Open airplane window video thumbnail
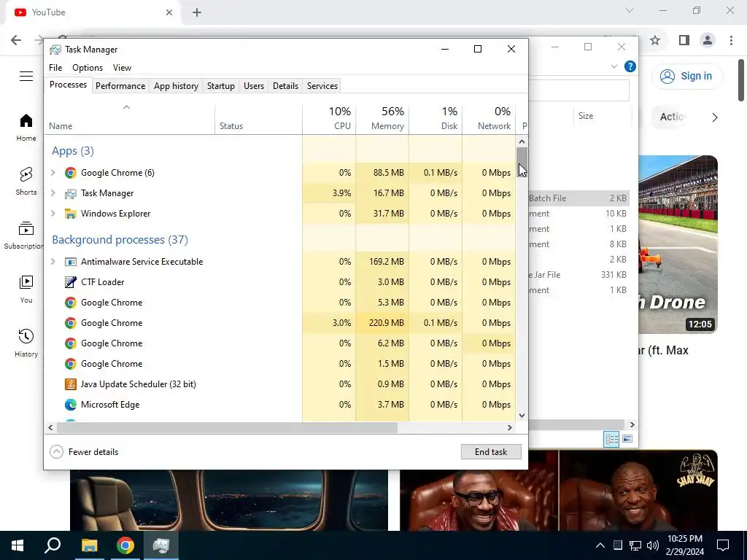 228,500
